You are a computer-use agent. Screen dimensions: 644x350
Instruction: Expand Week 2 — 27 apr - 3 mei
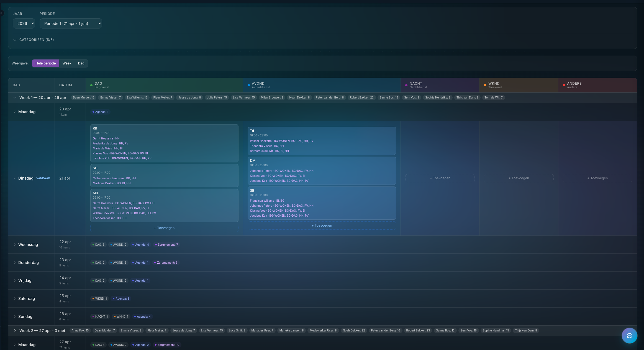[15, 331]
